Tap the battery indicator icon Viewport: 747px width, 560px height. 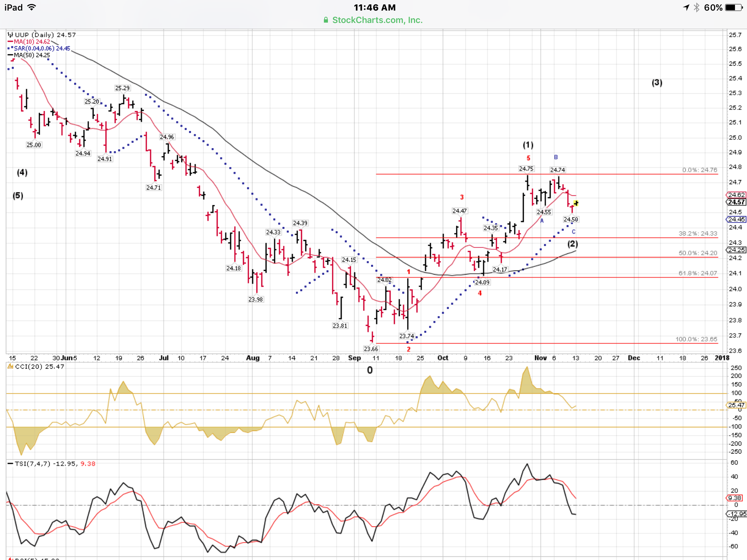734,7
